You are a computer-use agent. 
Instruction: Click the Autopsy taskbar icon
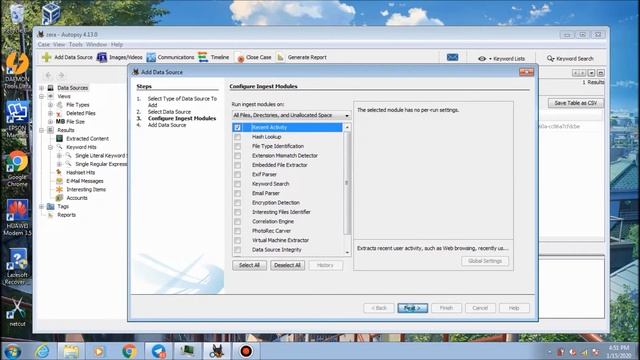click(216, 351)
